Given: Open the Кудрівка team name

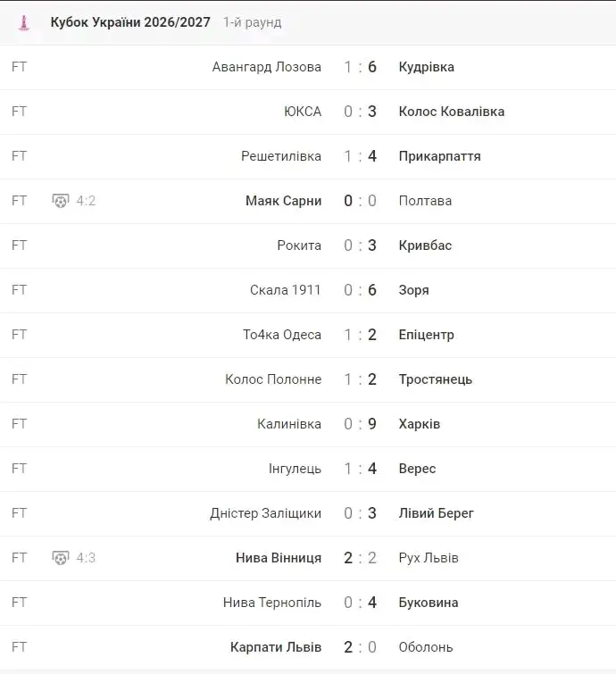Looking at the screenshot, I should click(x=427, y=67).
